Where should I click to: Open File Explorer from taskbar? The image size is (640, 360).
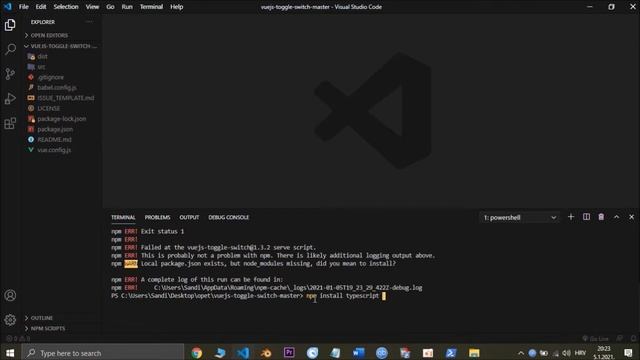[474, 353]
